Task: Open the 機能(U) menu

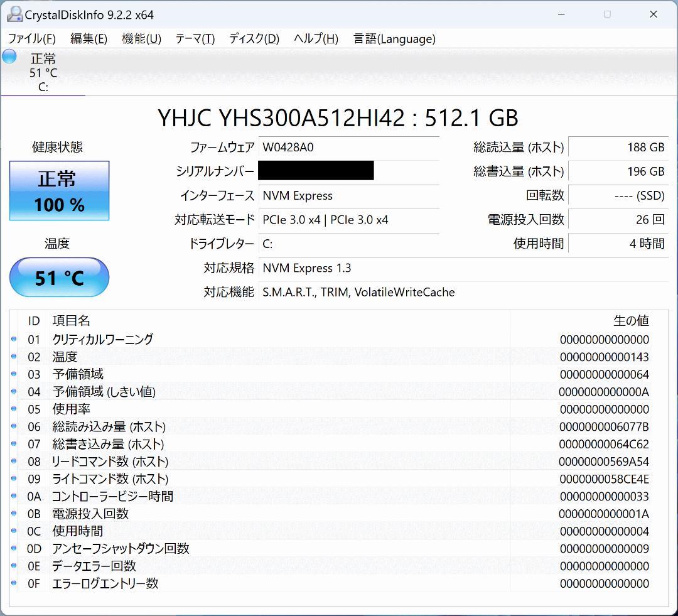Action: click(x=141, y=38)
